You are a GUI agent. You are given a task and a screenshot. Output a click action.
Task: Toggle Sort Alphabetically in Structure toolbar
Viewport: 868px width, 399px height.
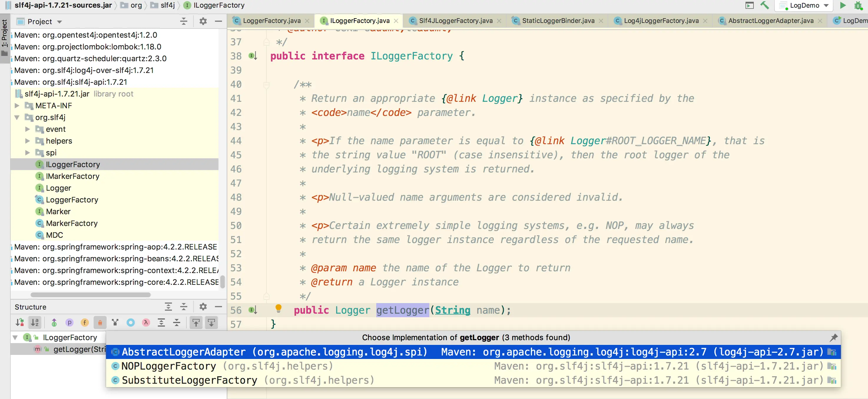[x=35, y=322]
